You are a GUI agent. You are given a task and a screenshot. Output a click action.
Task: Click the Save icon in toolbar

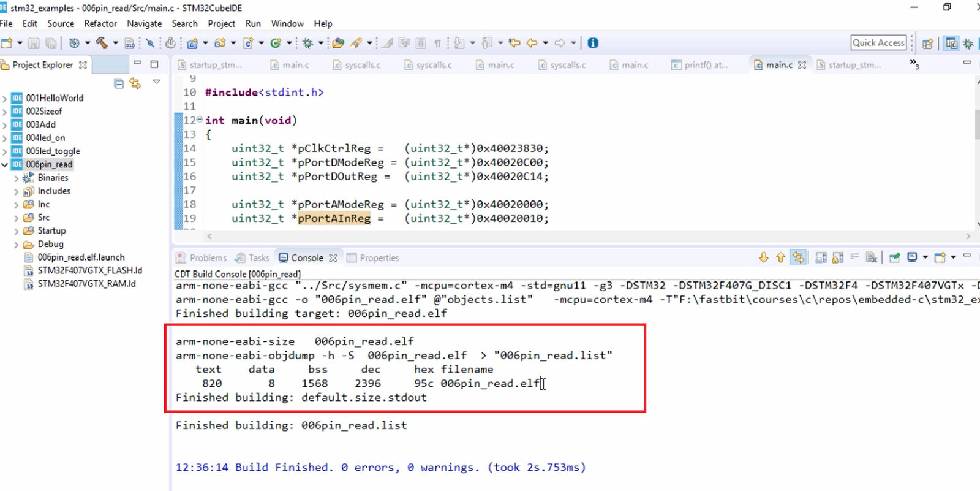coord(34,43)
